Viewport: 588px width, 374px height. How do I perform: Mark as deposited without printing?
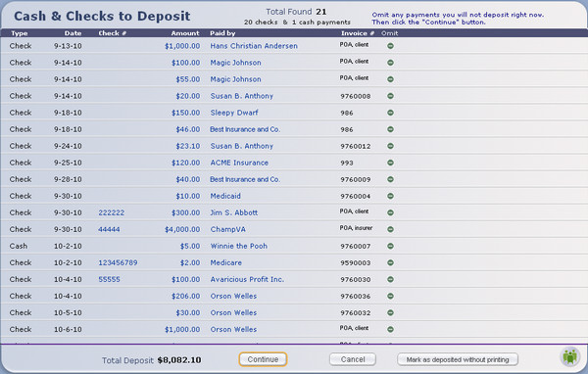click(458, 359)
